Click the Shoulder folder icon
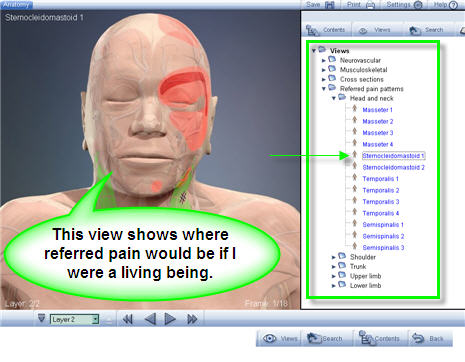This screenshot has height=362, width=465. pyautogui.click(x=342, y=256)
